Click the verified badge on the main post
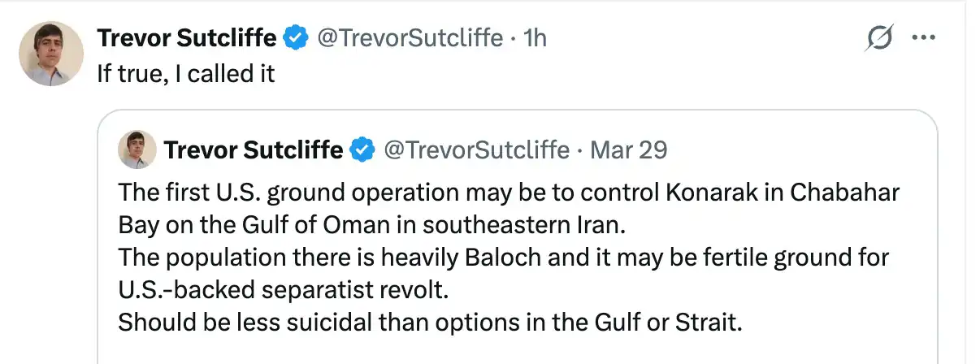Screen dimensions: 980x364 [x=295, y=37]
